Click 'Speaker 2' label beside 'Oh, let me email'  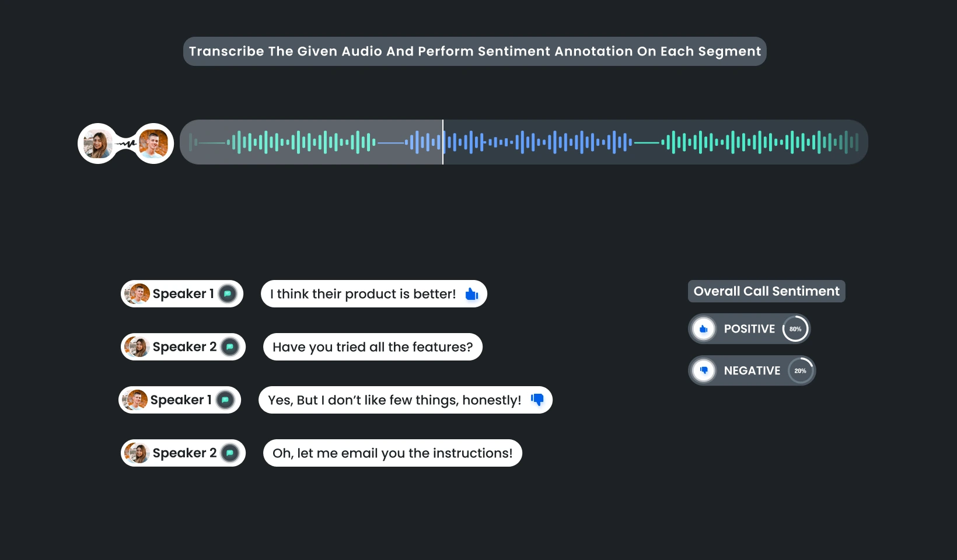click(184, 453)
